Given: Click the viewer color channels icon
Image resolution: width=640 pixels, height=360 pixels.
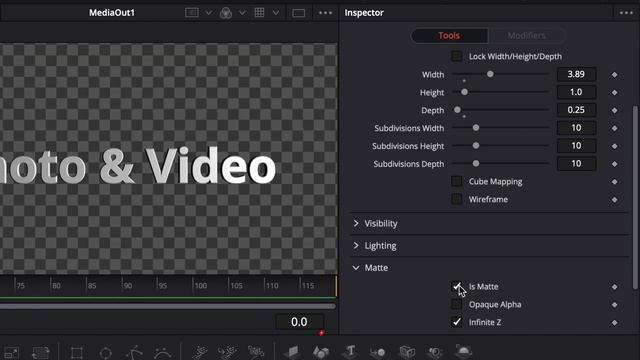Looking at the screenshot, I should pyautogui.click(x=226, y=13).
